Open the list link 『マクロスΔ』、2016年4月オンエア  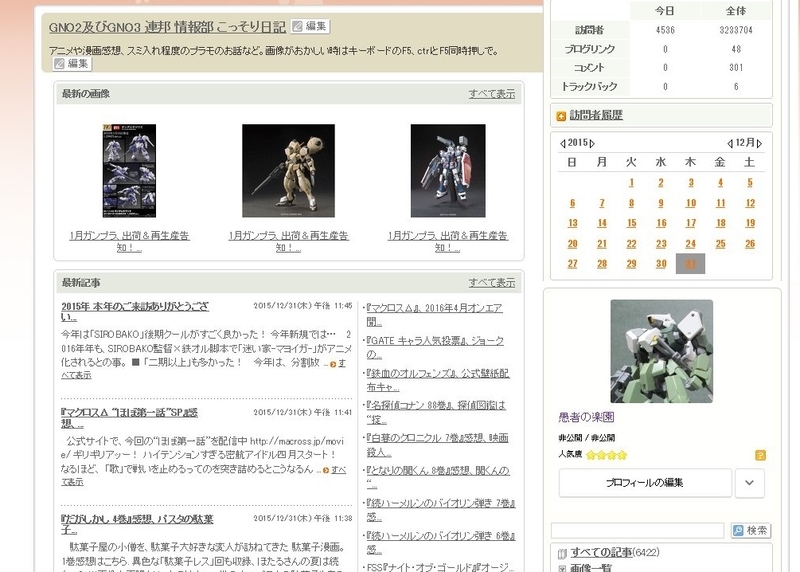(x=434, y=314)
